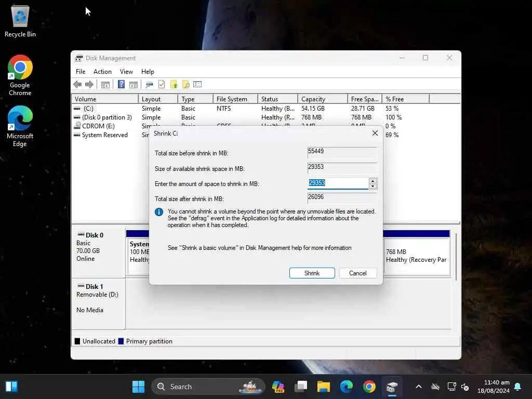Viewport: 532px width, 399px height.
Task: Click the yellow folder with magnifier icon
Action: pyautogui.click(x=185, y=84)
